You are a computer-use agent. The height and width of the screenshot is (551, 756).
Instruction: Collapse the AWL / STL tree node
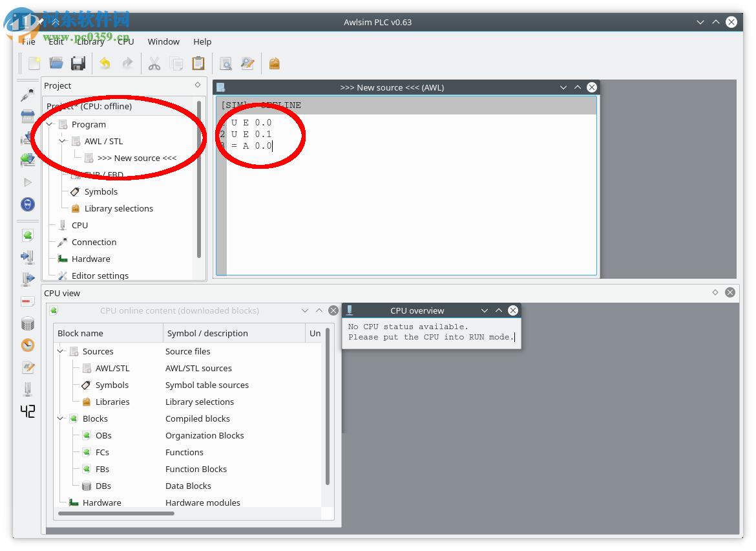(x=62, y=142)
